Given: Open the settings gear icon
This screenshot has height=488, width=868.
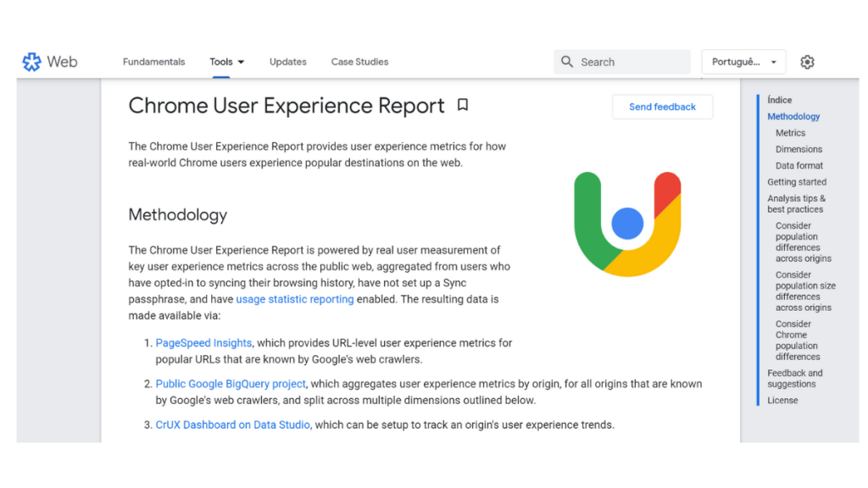Looking at the screenshot, I should coord(807,62).
